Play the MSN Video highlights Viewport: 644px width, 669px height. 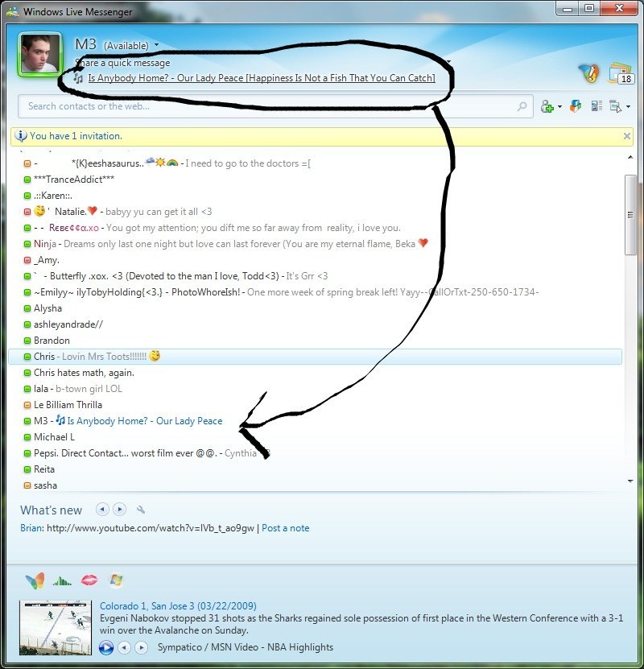[106, 647]
